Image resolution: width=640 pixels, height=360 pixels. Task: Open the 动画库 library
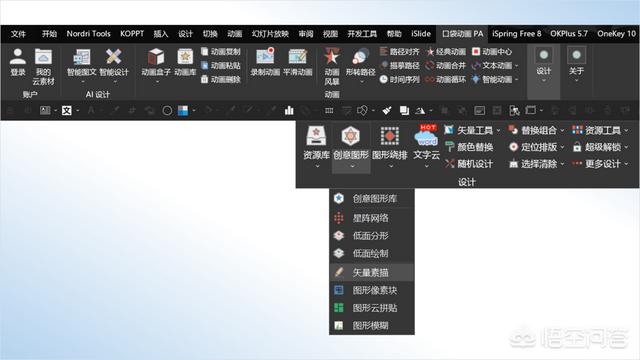pos(185,62)
